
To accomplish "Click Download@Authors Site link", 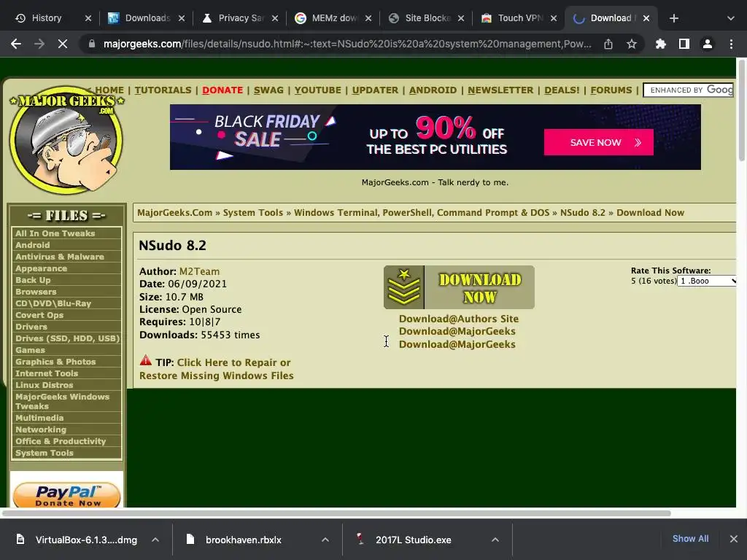I will [458, 319].
